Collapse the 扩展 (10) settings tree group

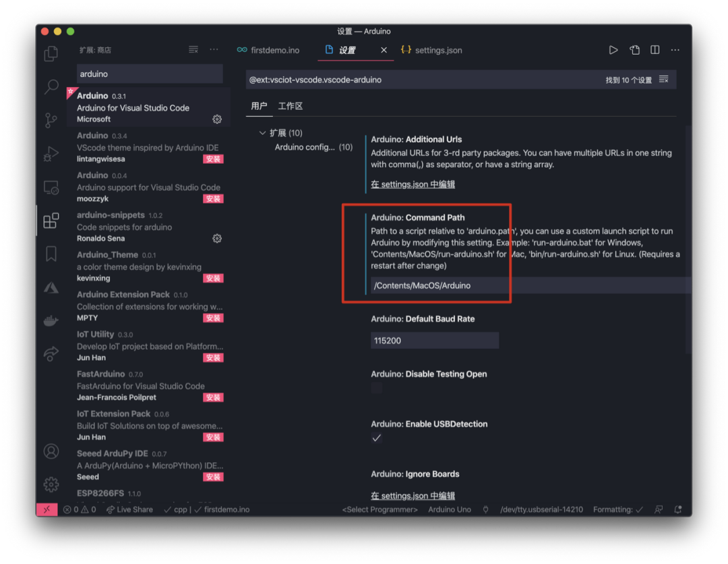click(280, 133)
